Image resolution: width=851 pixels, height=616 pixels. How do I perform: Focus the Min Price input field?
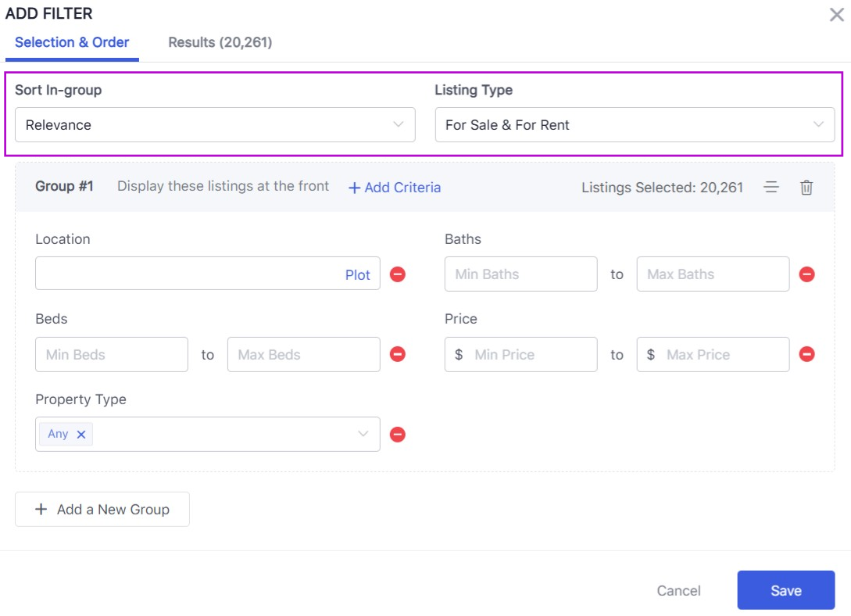point(531,355)
